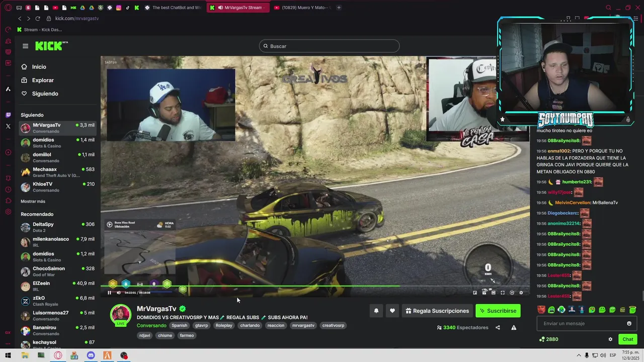Report the stream with warning icon
The image size is (644, 362).
pos(514,327)
